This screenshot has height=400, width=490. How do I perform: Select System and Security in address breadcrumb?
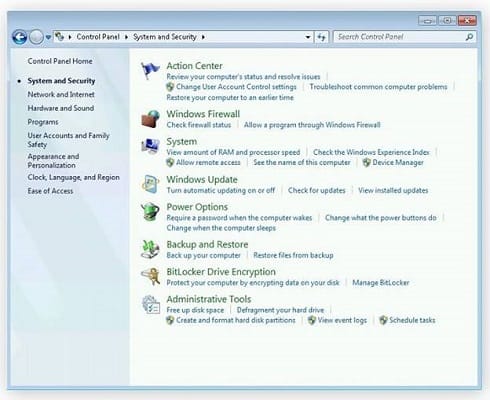165,37
